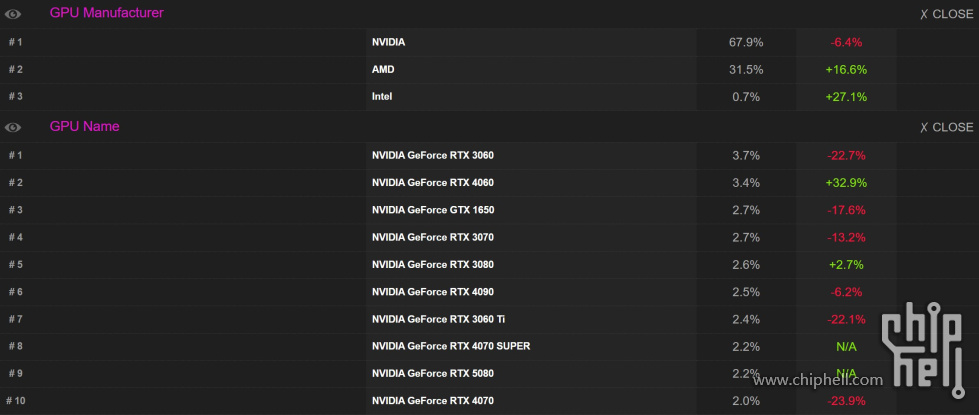Select NVIDIA GeForce RTX 4070 SUPER row
979x415 pixels.
click(490, 346)
